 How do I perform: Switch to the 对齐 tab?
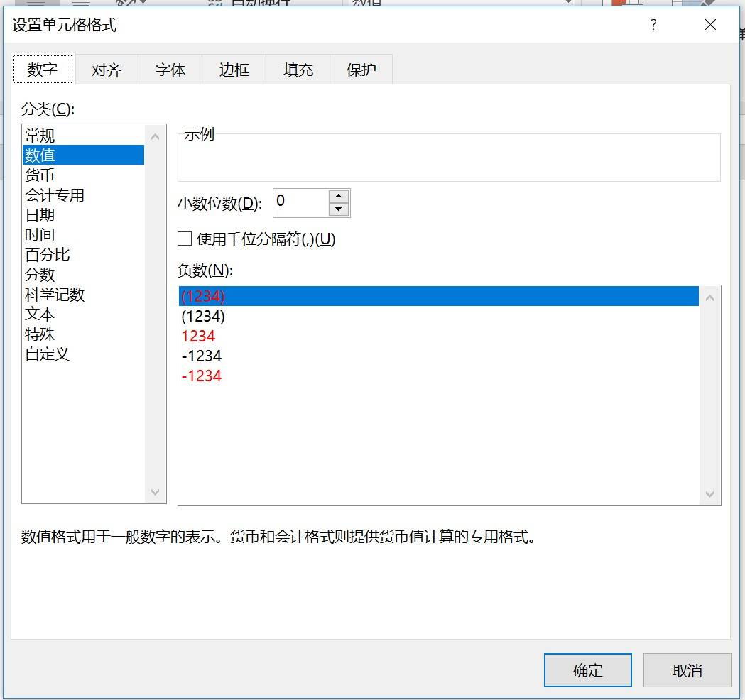pyautogui.click(x=107, y=70)
